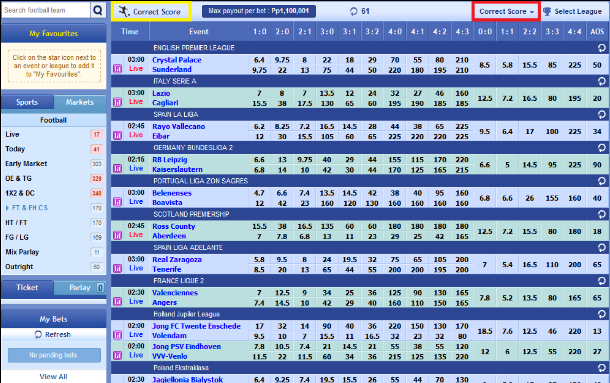Click in the Search football team field
This screenshot has height=383, width=610.
[x=46, y=10]
